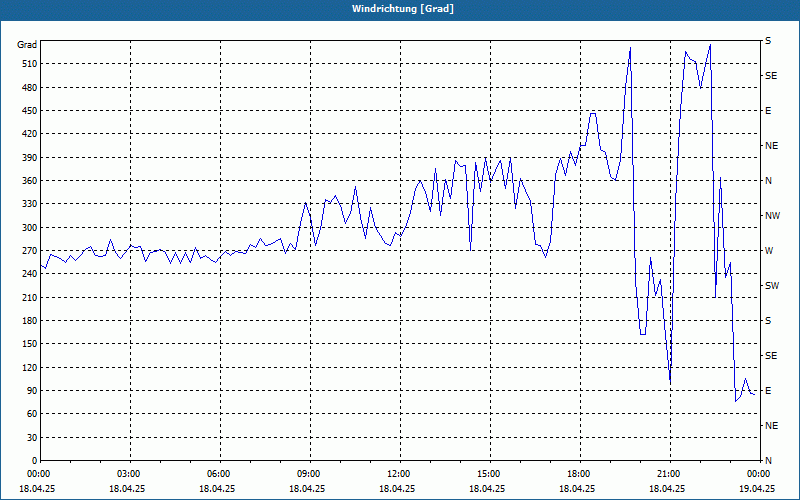Select the 18.04.25 date under 12:00
This screenshot has width=800, height=500.
coord(397,488)
